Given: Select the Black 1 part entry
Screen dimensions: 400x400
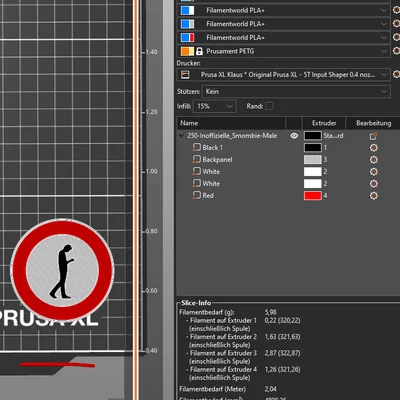Looking at the screenshot, I should (x=212, y=148).
